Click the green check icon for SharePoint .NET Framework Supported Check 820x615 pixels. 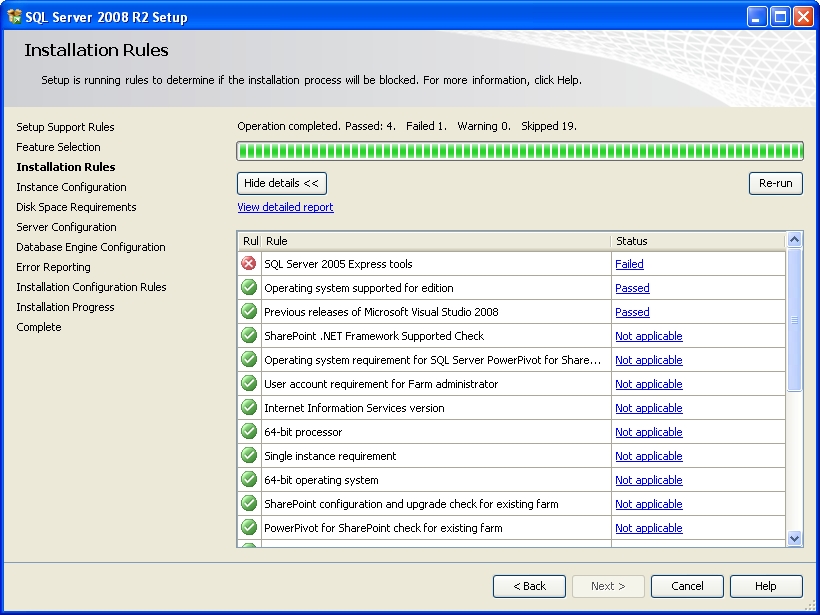pos(249,335)
